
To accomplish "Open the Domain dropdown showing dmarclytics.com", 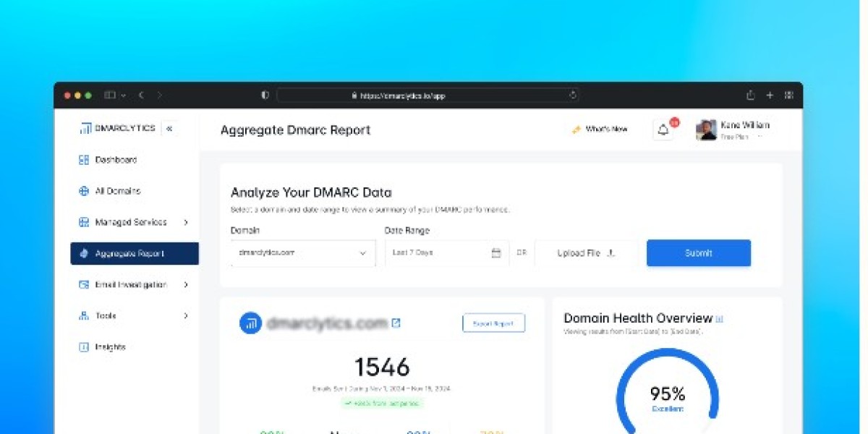I will [x=303, y=253].
